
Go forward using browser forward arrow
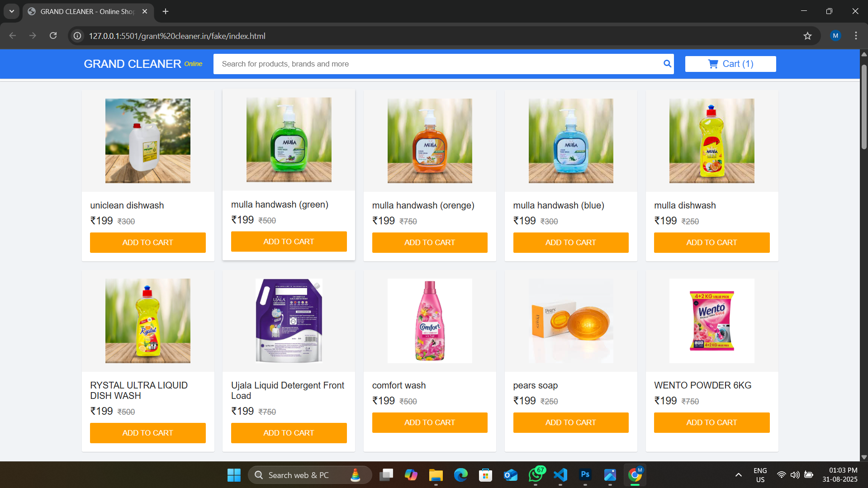click(33, 36)
